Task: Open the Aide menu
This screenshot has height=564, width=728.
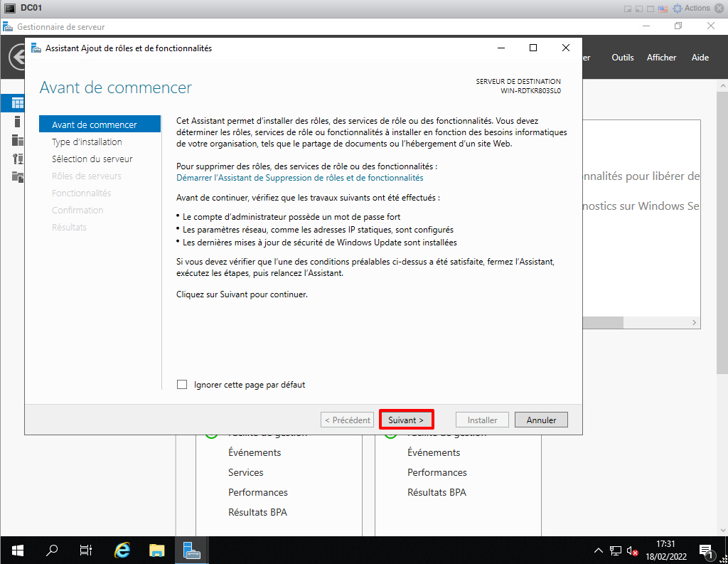Action: (x=700, y=58)
